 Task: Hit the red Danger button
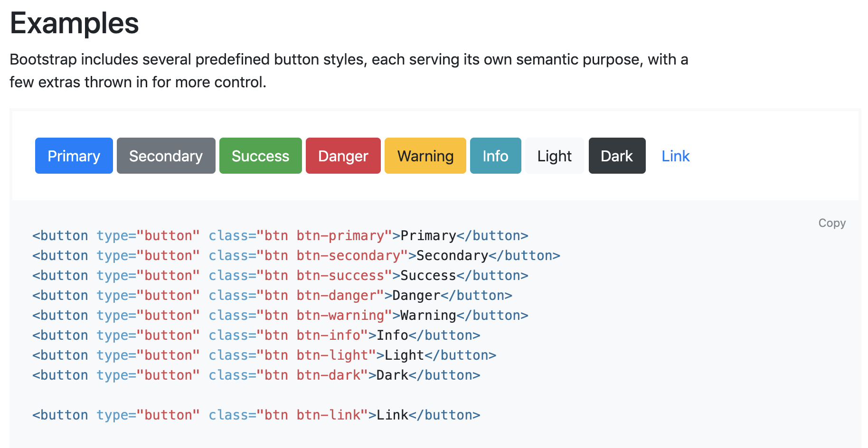click(343, 156)
